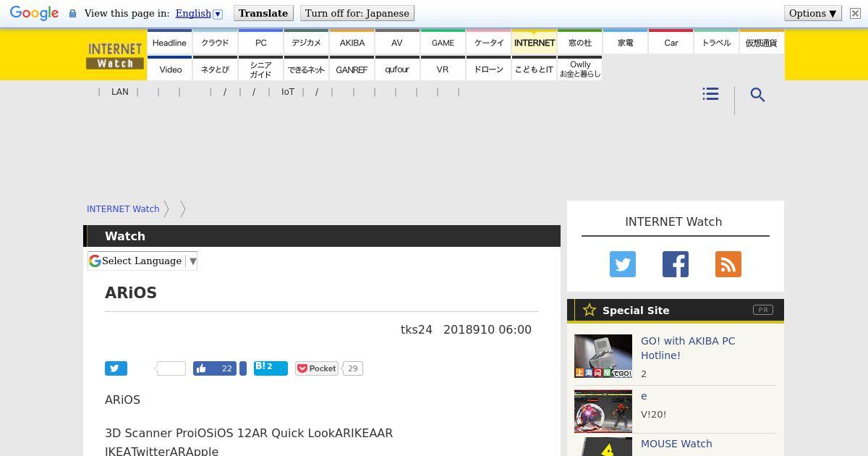Click the LAN category link
This screenshot has height=456, width=868.
click(x=120, y=92)
